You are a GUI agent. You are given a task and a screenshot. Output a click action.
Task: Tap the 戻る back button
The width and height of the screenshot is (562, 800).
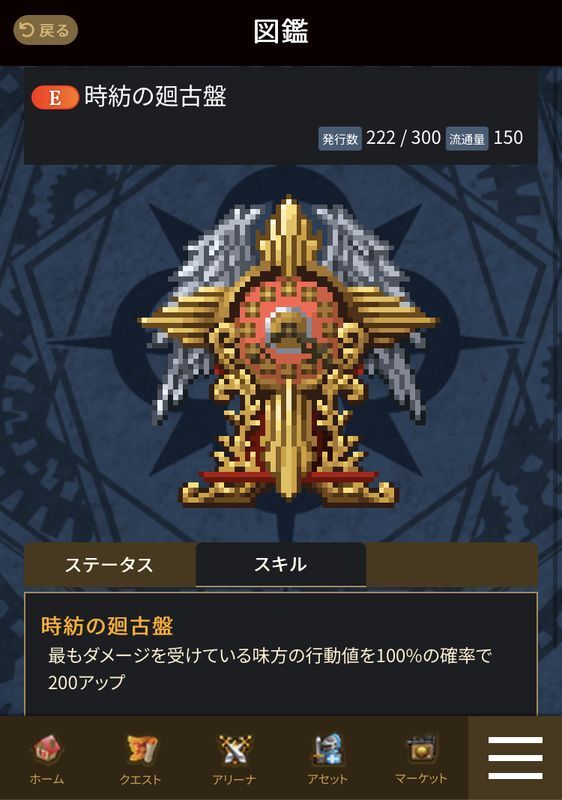(x=45, y=31)
